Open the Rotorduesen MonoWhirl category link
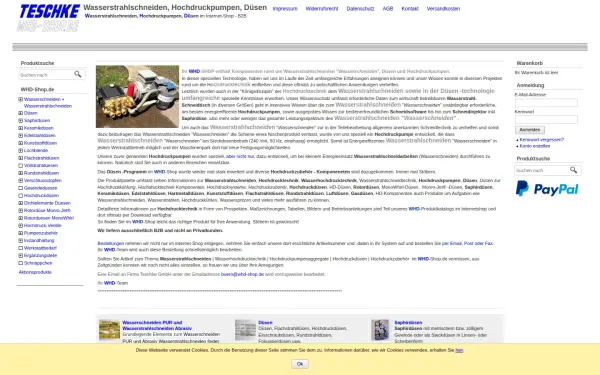Viewport: 600px width, 375px height. coord(49,218)
